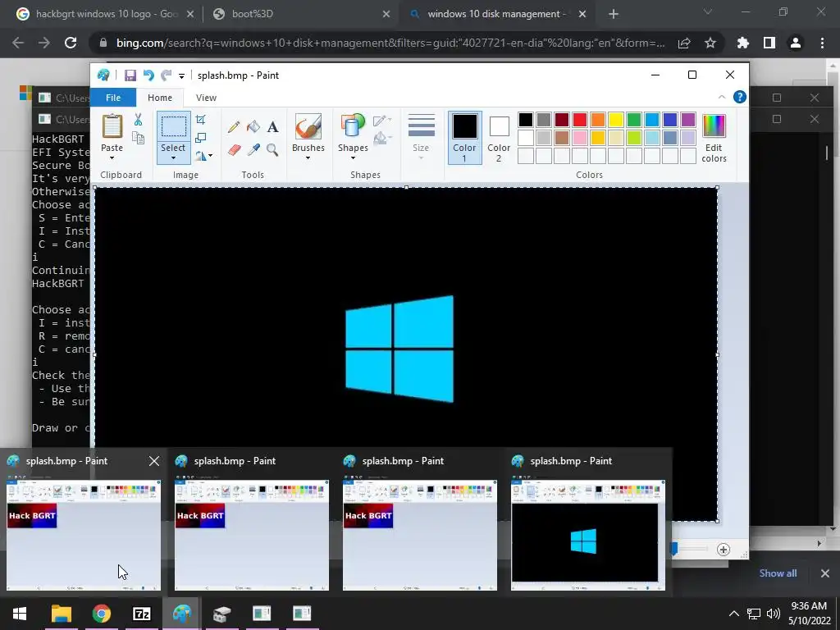This screenshot has height=630, width=840.
Task: Open Paste dropdown arrow
Action: (112, 158)
